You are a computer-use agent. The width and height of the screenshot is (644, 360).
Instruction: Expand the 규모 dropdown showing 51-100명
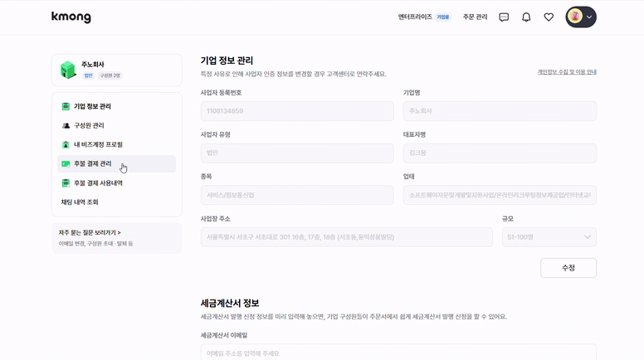549,237
